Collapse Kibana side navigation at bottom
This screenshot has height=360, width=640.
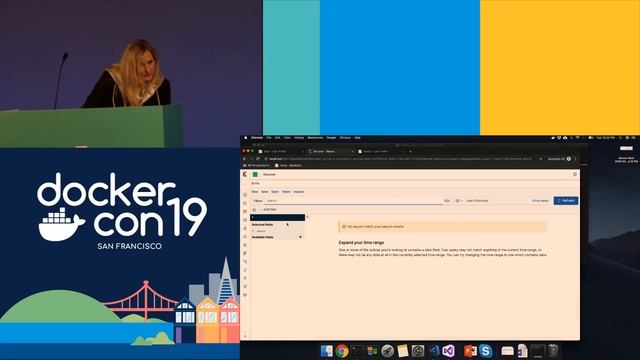[x=245, y=336]
